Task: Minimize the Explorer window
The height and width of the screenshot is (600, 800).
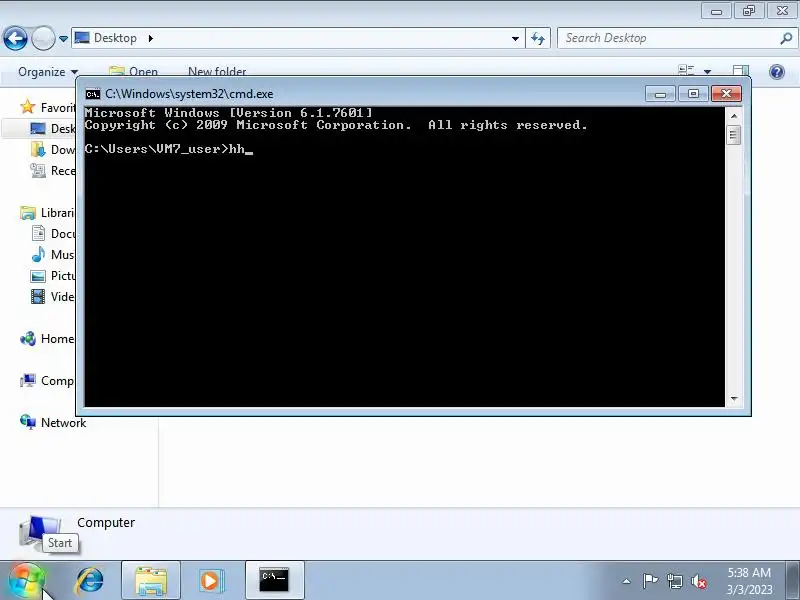Action: pos(716,11)
